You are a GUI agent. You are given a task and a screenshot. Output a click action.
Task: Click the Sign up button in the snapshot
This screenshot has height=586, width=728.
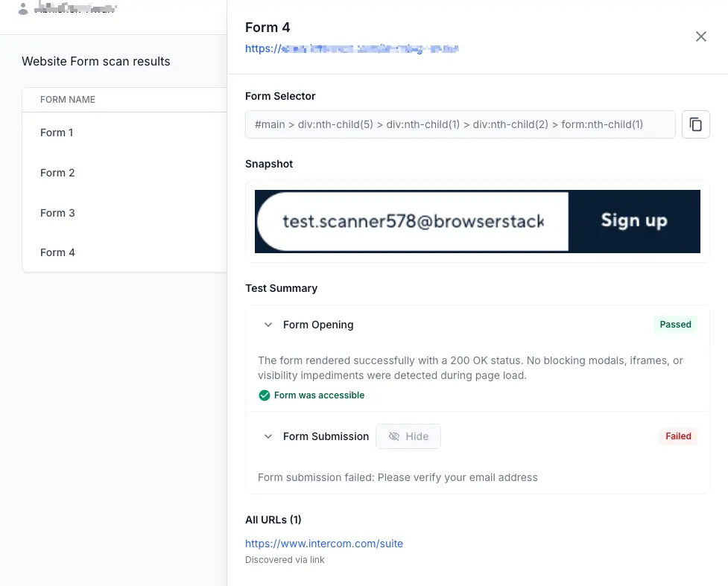(634, 220)
